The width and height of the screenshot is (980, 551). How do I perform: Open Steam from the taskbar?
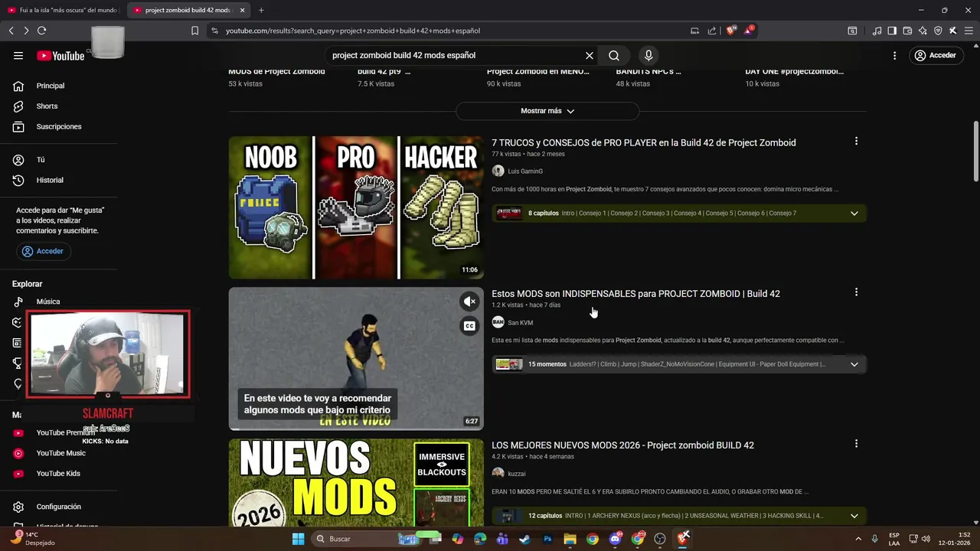point(524,539)
